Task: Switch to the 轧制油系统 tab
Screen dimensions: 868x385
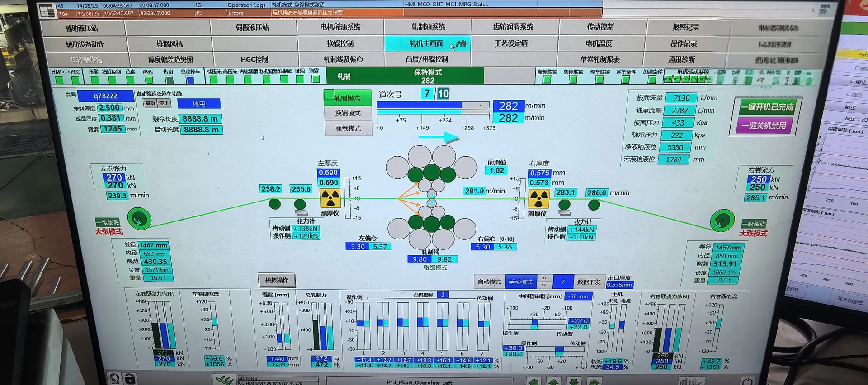Action: coord(428,27)
